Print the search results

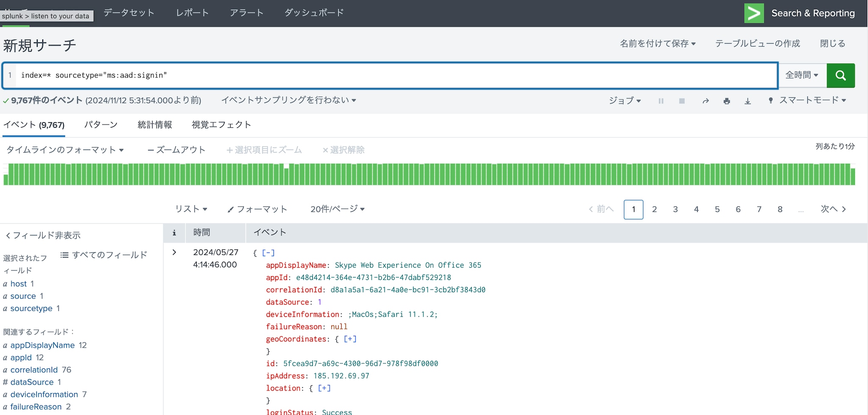pos(727,101)
